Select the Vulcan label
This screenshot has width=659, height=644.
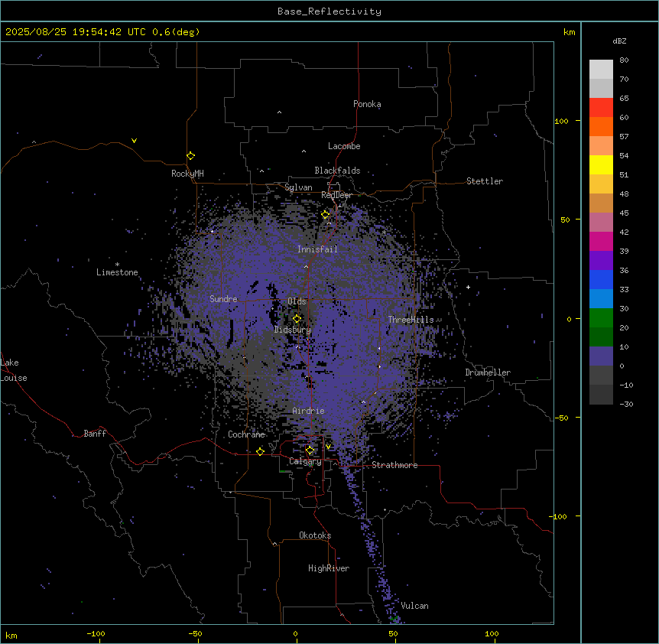(415, 606)
